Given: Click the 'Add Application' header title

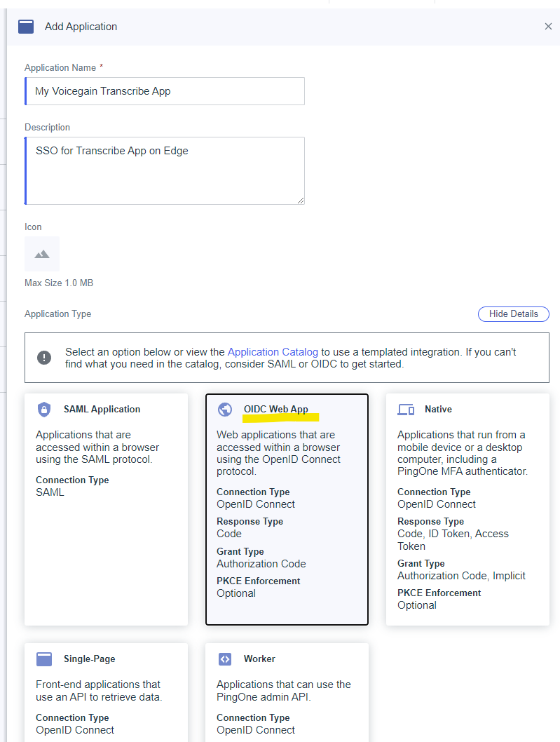Looking at the screenshot, I should tap(81, 27).
